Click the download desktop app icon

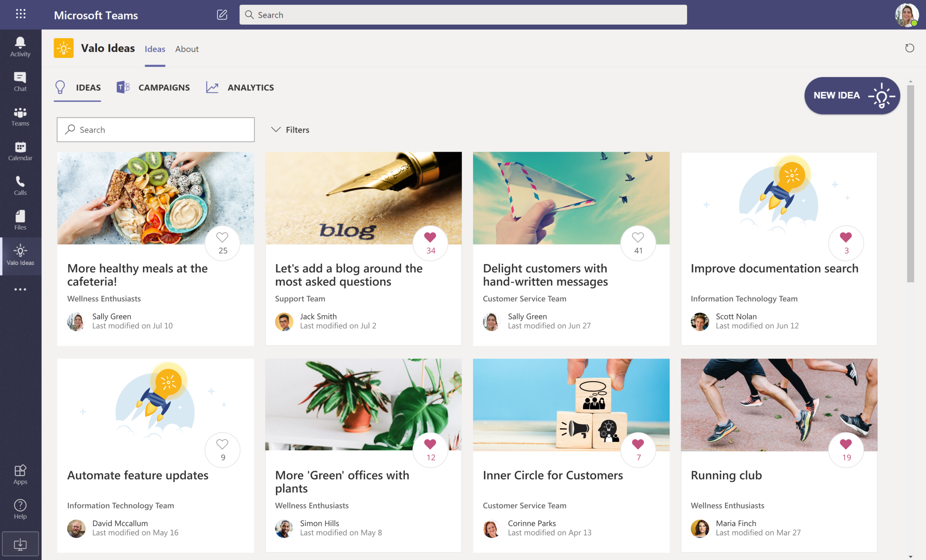pos(20,544)
